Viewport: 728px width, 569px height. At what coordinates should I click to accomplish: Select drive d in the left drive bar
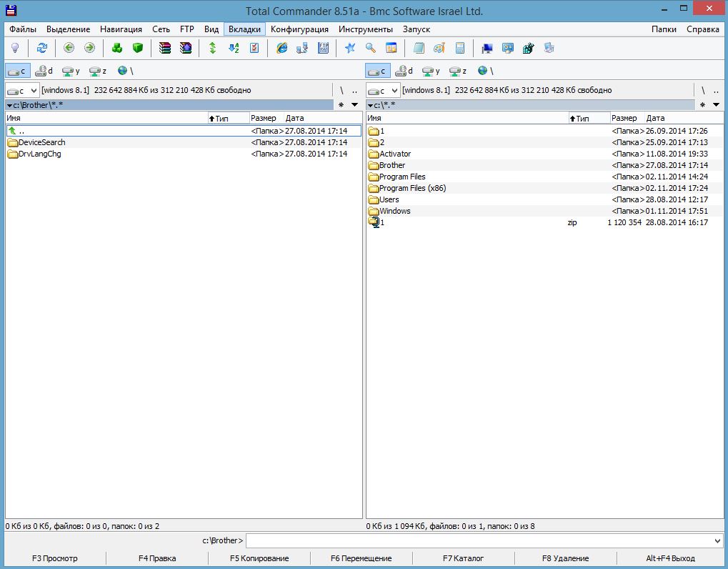(x=44, y=71)
